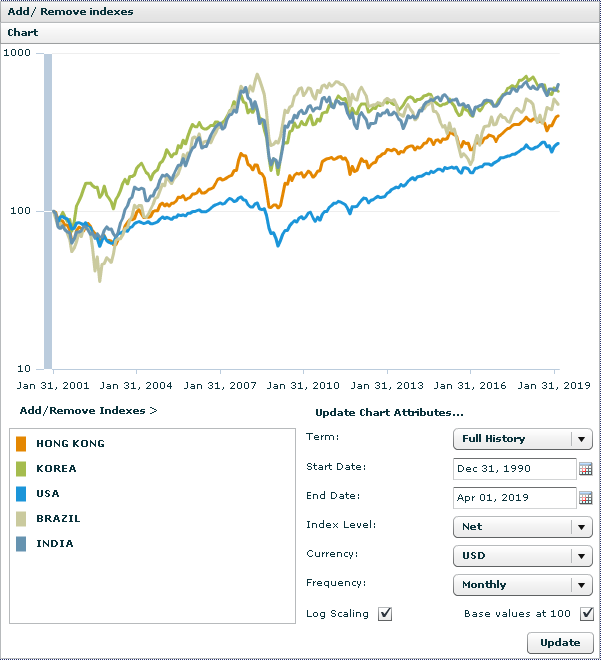Click the green Korea legend swatch

point(22,468)
